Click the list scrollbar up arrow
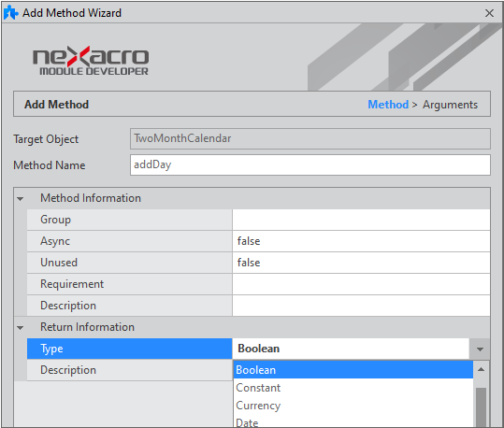 coord(481,369)
